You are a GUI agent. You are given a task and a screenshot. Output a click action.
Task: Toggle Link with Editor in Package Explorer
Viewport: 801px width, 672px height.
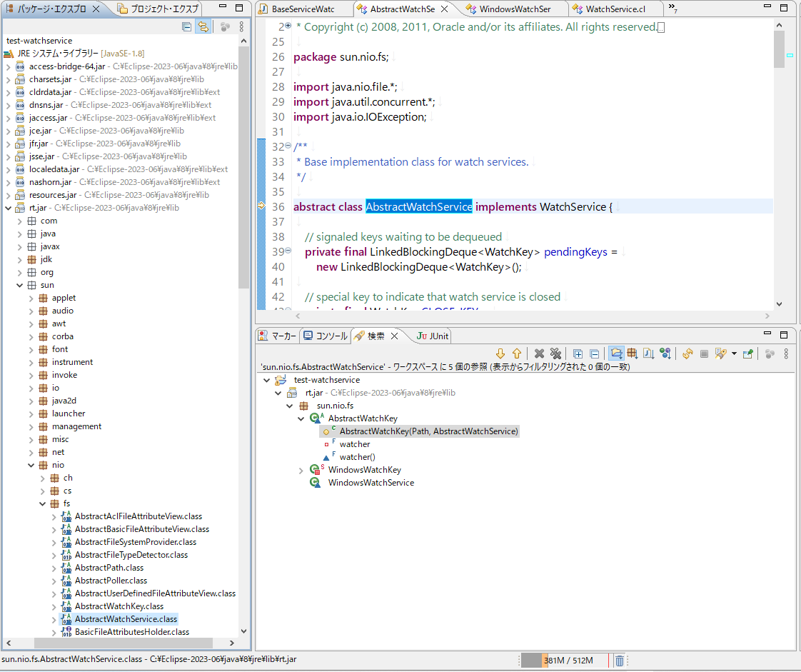tap(203, 26)
